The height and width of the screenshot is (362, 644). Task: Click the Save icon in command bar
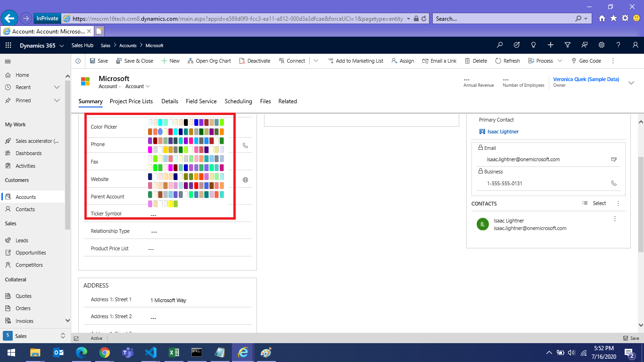pos(93,61)
